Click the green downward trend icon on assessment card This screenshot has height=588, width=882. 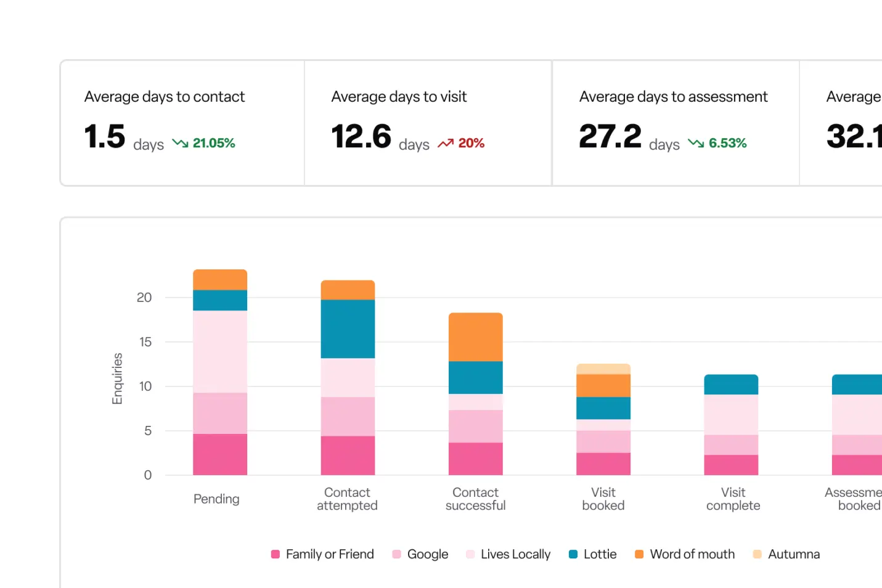[696, 144]
